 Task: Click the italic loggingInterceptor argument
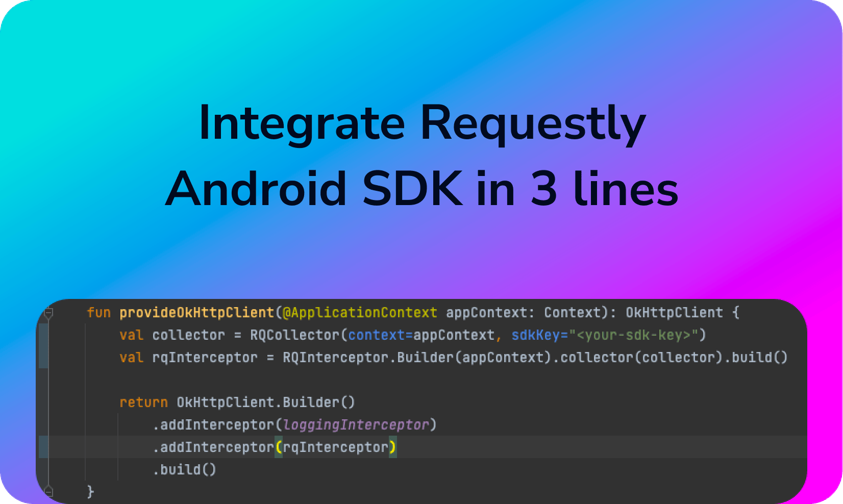click(x=356, y=425)
